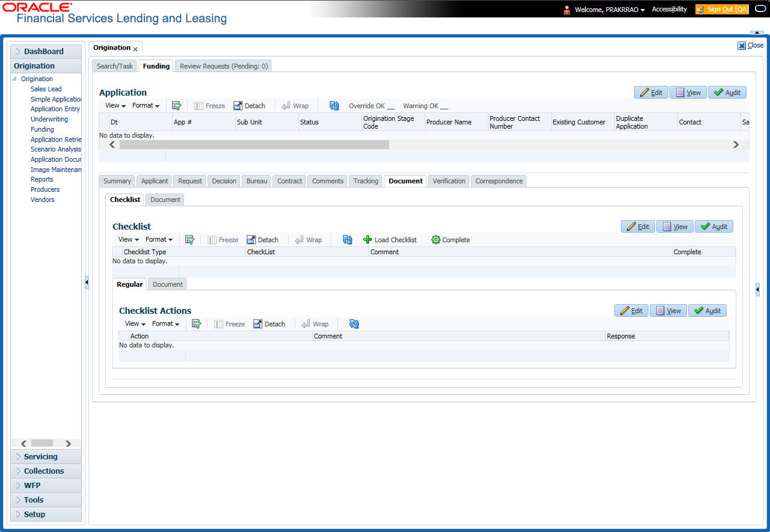Screen dimensions: 770x532
Task: Click the Load Checklist plus icon
Action: (368, 240)
